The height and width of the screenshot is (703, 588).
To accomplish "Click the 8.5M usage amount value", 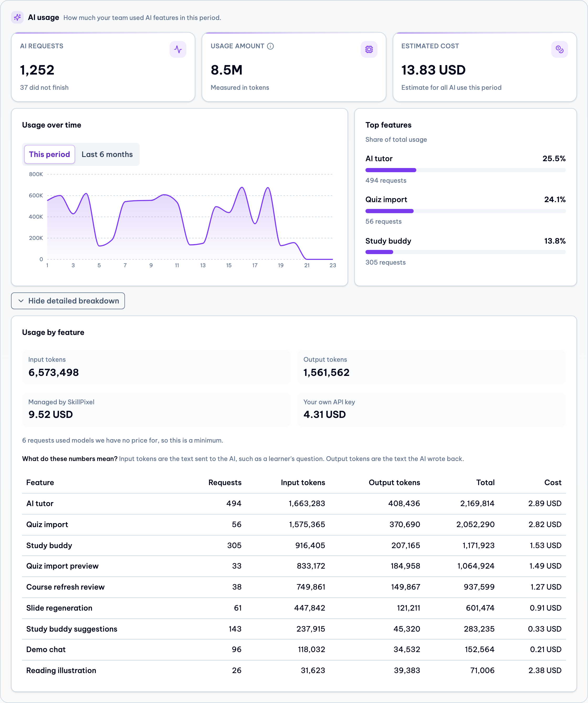I will tap(227, 70).
